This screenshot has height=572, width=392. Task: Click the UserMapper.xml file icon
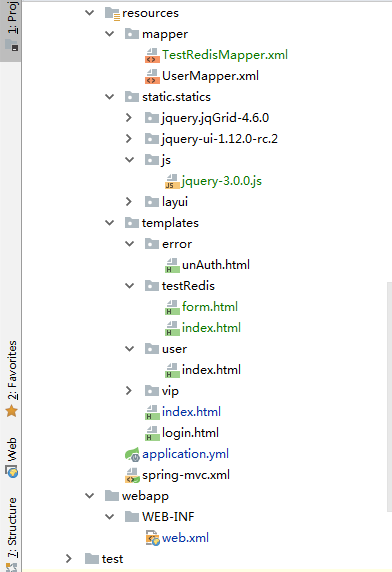(x=152, y=76)
